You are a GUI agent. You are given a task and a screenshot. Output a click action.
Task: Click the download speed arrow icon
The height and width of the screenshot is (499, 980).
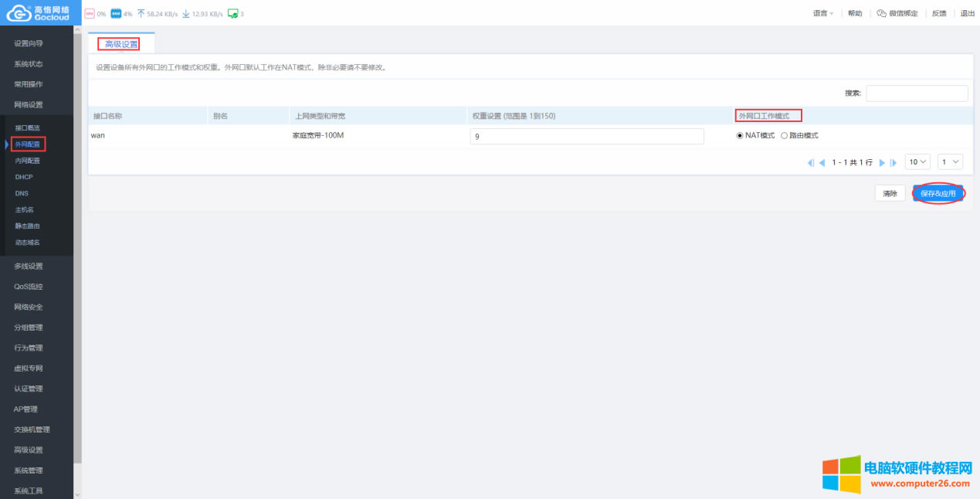[x=187, y=13]
